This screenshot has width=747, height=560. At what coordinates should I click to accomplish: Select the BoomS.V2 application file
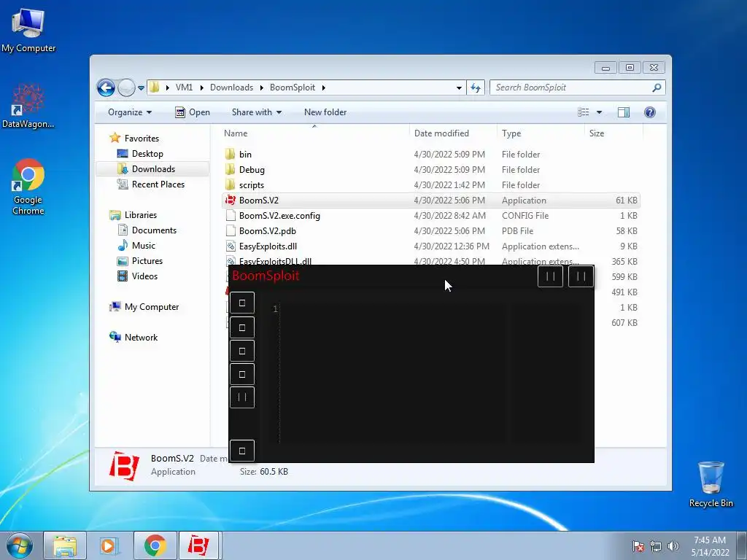click(x=430, y=201)
